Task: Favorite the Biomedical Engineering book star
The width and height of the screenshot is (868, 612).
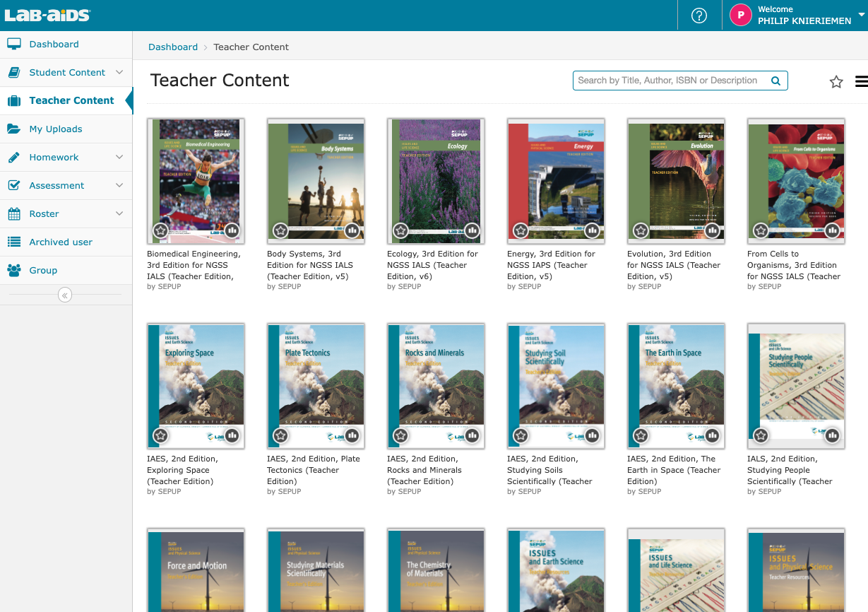Action: coord(160,230)
